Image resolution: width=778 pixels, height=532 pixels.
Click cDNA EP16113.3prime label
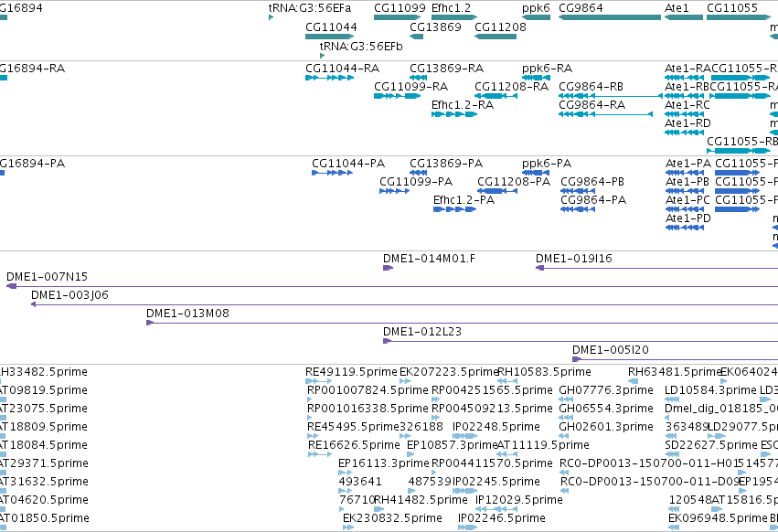384,463
